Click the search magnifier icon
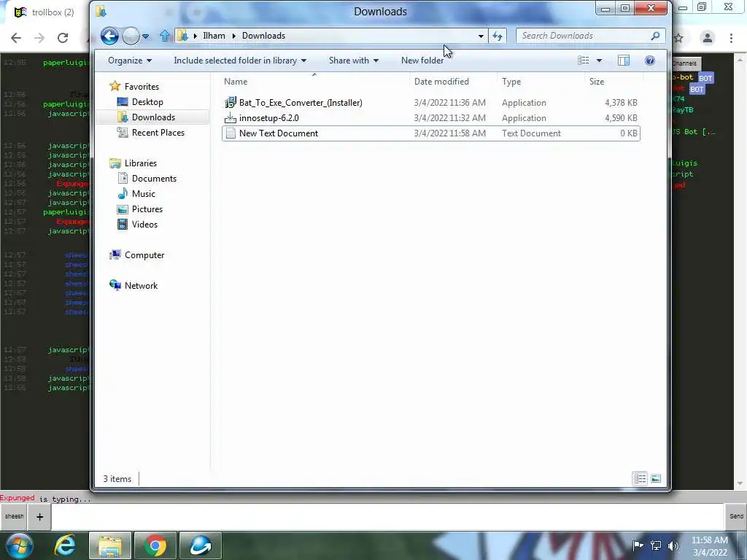This screenshot has height=560, width=747. coord(656,36)
